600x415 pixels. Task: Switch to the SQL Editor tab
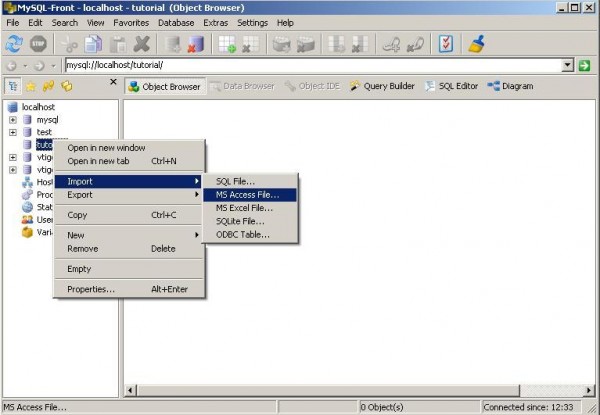[452, 86]
